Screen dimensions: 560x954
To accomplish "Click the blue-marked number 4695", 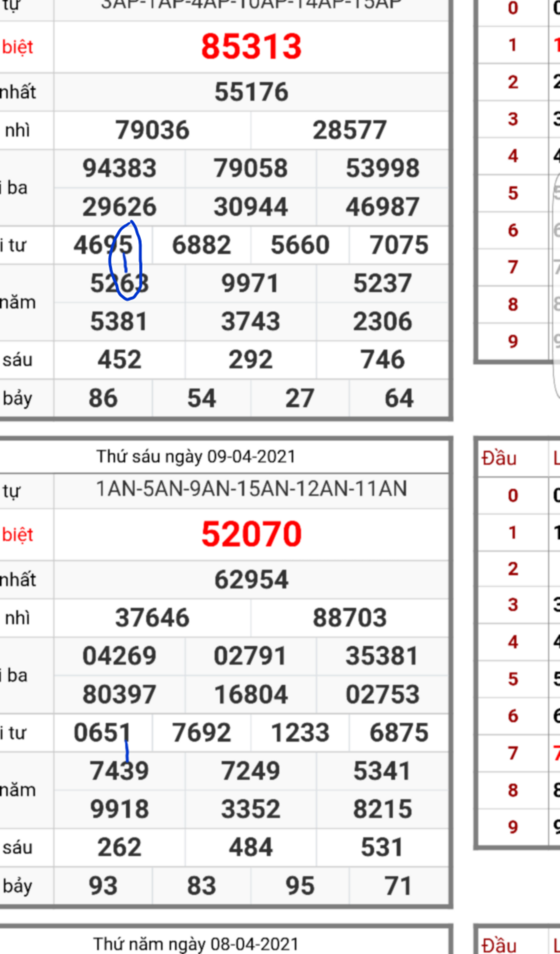I will click(103, 245).
